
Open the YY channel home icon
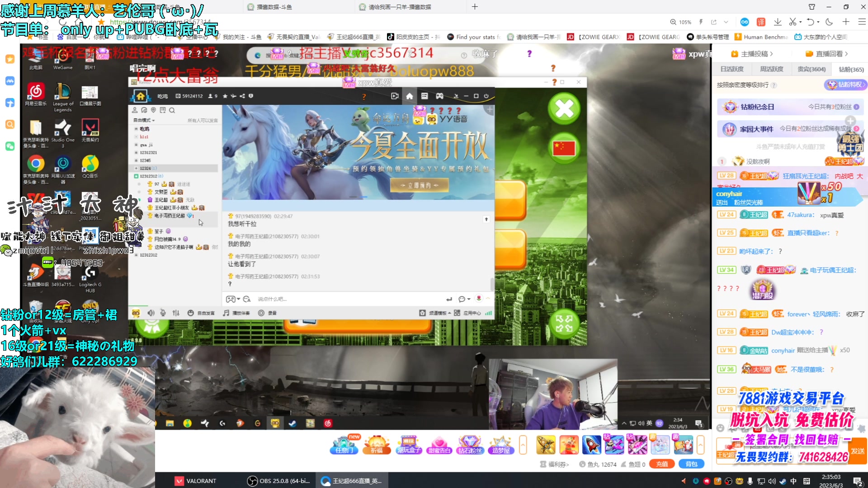[x=141, y=96]
